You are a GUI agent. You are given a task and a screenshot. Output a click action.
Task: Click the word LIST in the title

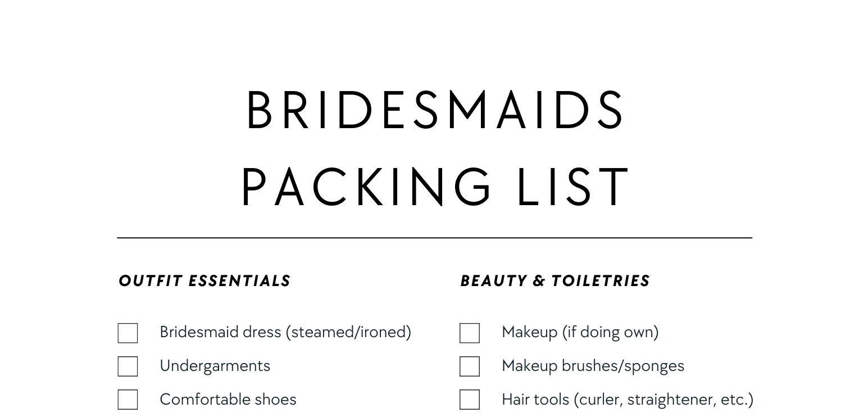(572, 187)
